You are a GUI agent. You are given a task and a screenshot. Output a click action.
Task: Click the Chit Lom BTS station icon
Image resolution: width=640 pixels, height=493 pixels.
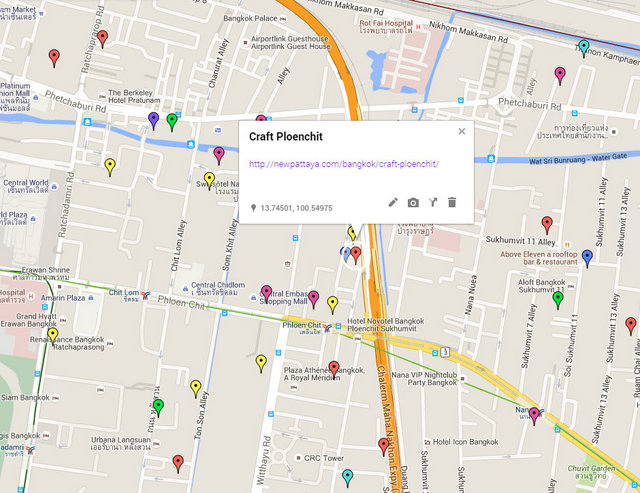click(x=145, y=295)
